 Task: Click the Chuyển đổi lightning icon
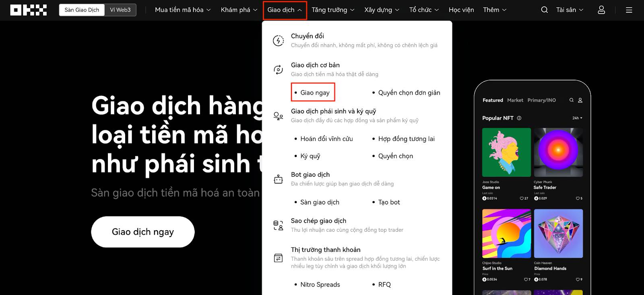278,41
